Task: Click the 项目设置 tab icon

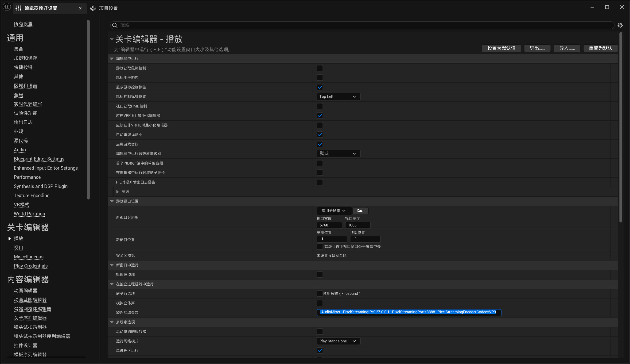Action: (x=93, y=8)
